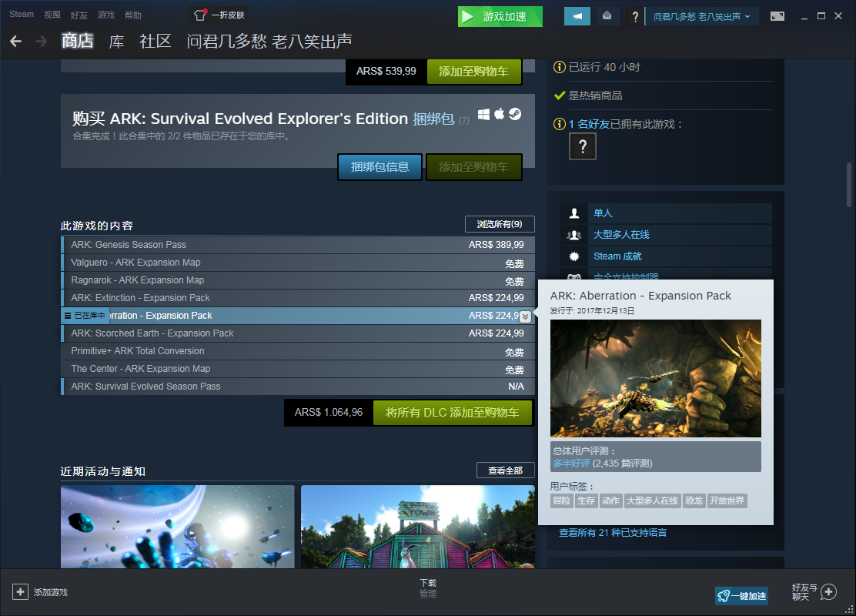Open ARK: Scorched Earth - Expansion Pack row
Screen dimensions: 856x616
298,333
